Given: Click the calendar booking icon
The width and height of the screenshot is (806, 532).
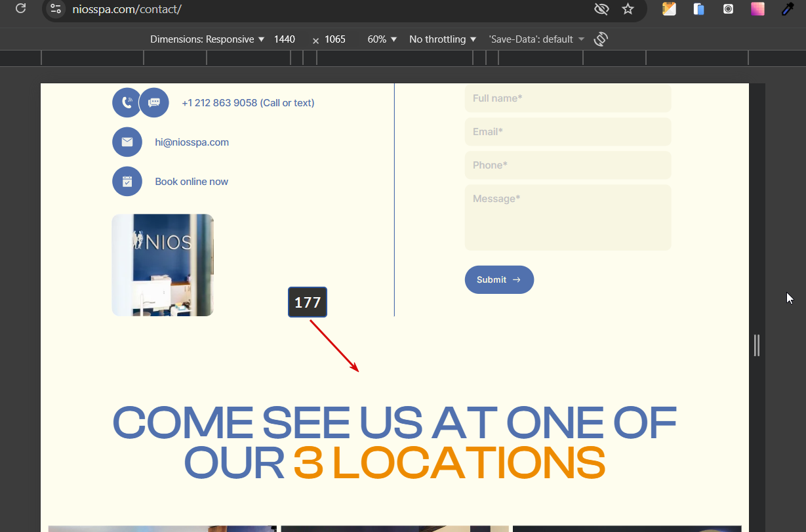Looking at the screenshot, I should [x=127, y=181].
